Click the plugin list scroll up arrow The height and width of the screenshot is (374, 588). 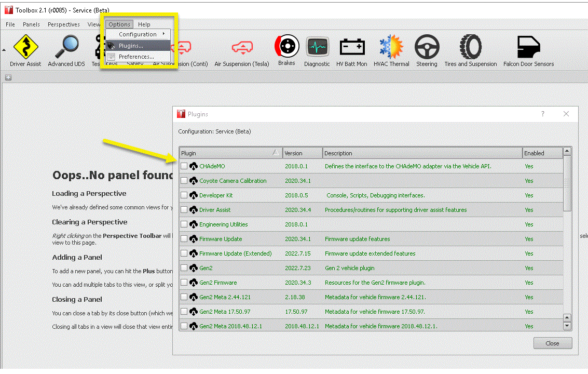click(567, 151)
